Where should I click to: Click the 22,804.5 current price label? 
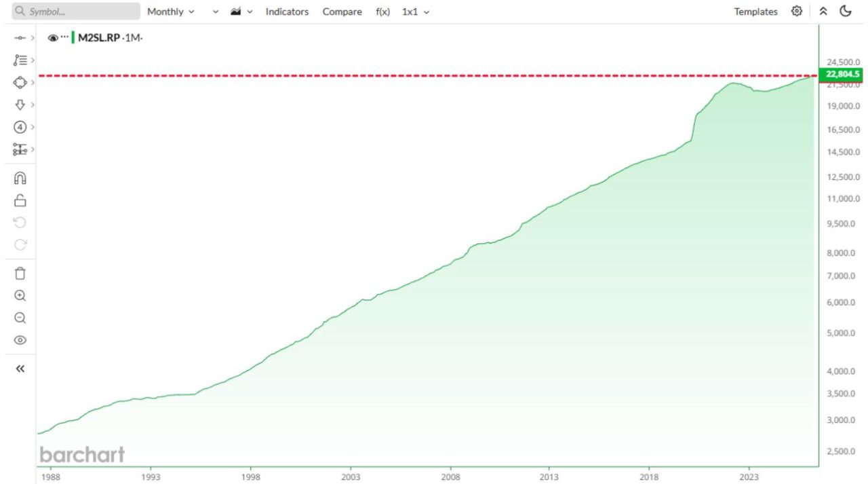pyautogui.click(x=841, y=74)
